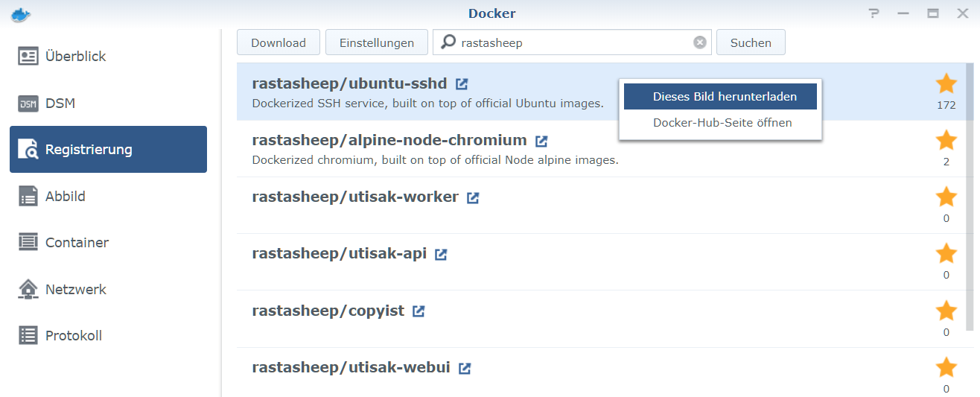Select rastasheep/utisak-worker result title

(x=355, y=197)
